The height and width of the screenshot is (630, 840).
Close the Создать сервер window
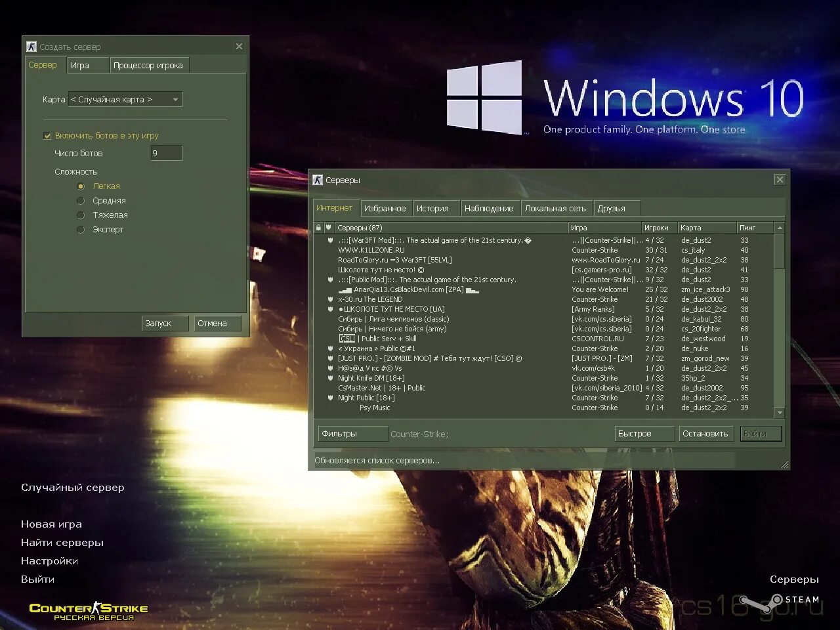(239, 47)
